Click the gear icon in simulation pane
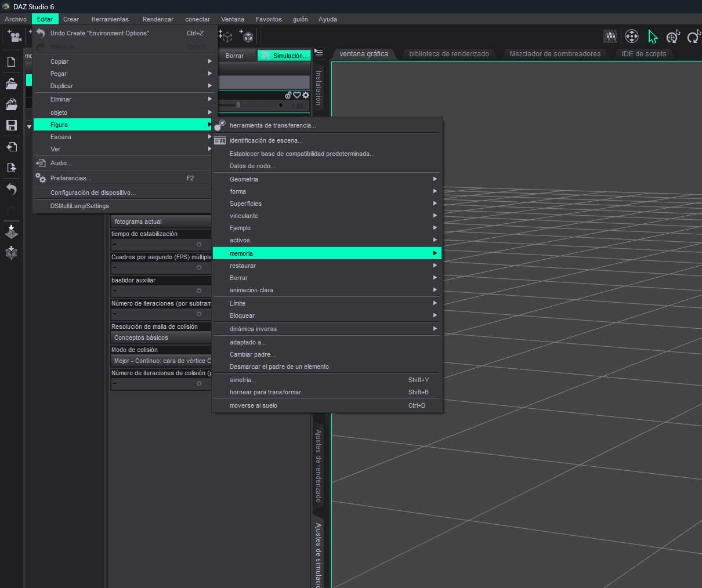This screenshot has height=588, width=702. 306,95
